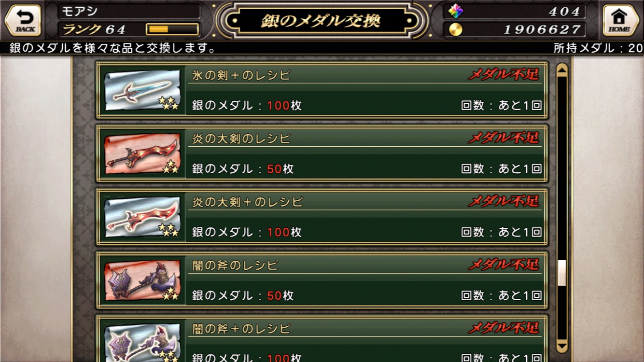Go back with the BACK arrow button
The height and width of the screenshot is (362, 644).
pos(22,21)
